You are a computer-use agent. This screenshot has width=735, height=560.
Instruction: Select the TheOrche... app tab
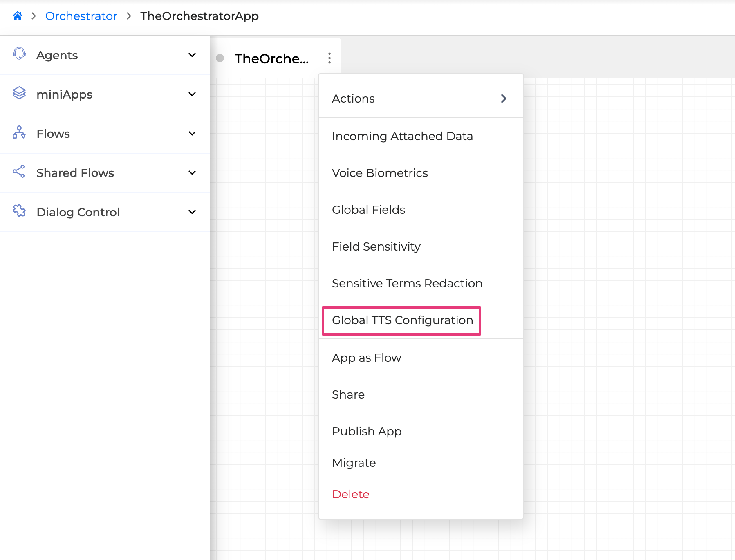271,58
